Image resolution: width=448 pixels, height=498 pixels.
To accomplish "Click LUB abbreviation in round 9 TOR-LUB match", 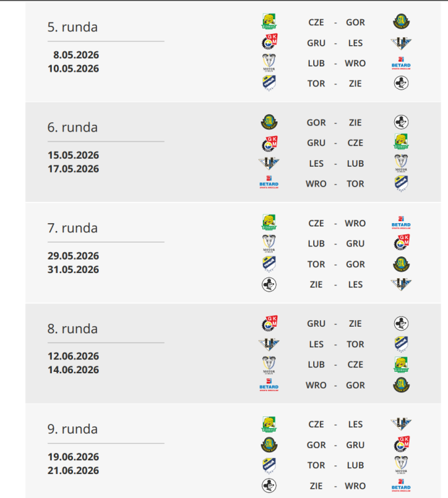I will point(355,465).
